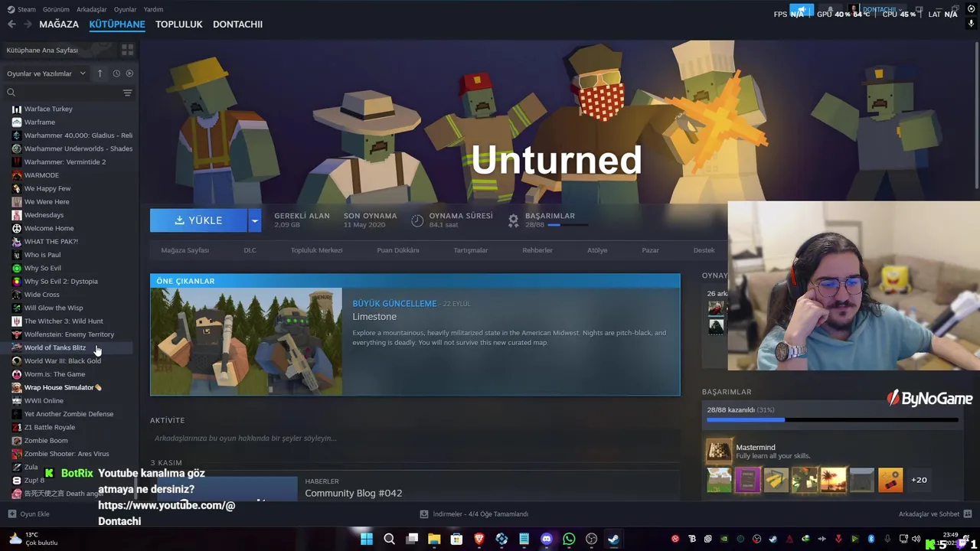980x551 pixels.
Task: Click the Arkadaşlar ve Sohbet chat icon
Action: pos(968,514)
